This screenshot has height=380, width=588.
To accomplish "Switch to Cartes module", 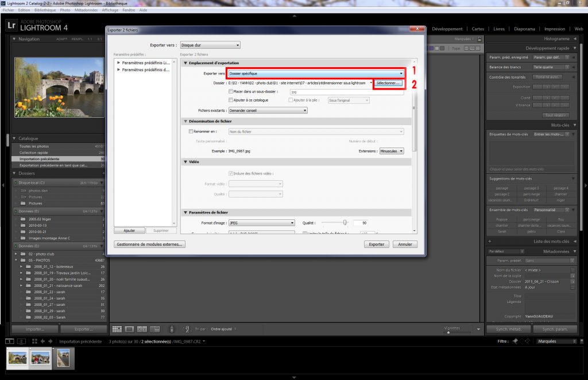I will pos(478,29).
